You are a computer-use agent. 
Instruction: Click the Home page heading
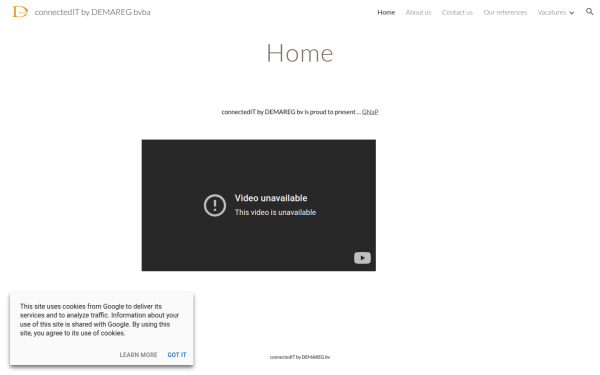pyautogui.click(x=300, y=53)
